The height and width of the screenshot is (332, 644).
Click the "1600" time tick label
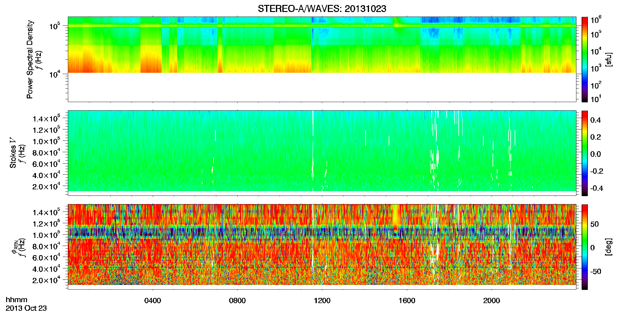tap(407, 301)
